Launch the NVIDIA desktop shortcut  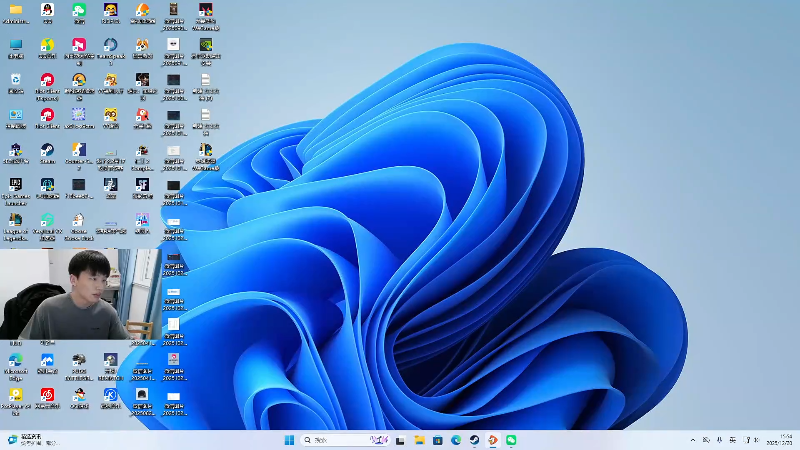(x=205, y=46)
